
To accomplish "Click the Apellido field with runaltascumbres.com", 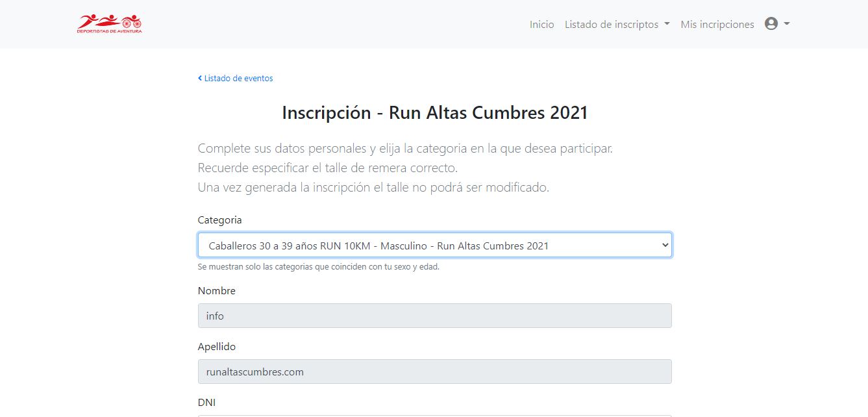I will click(x=435, y=372).
